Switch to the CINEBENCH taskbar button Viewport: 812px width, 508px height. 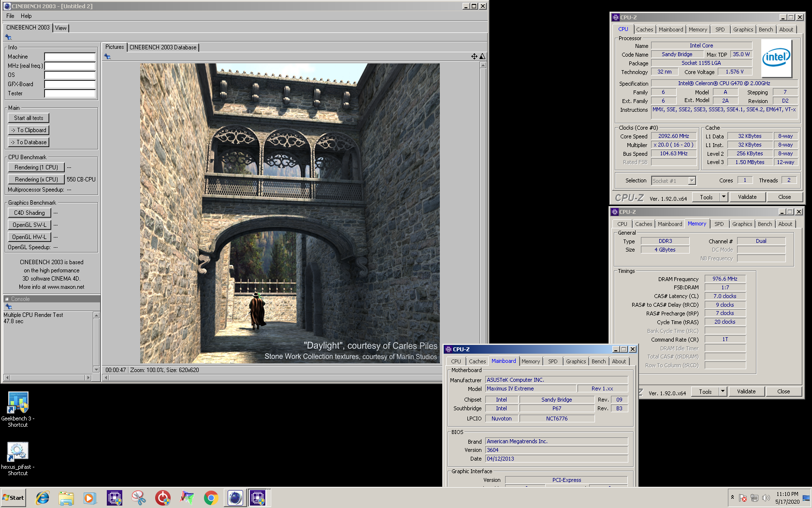pyautogui.click(x=235, y=497)
